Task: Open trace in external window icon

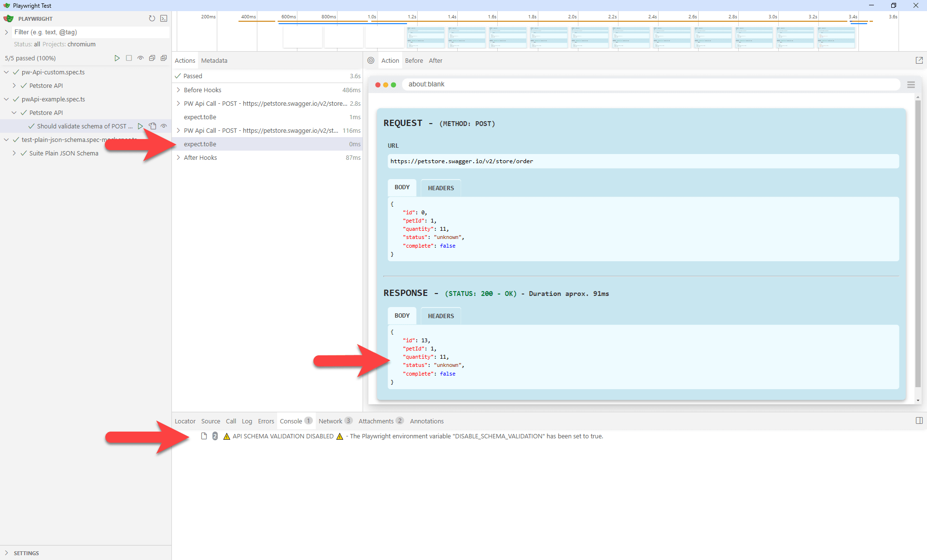Action: click(919, 60)
